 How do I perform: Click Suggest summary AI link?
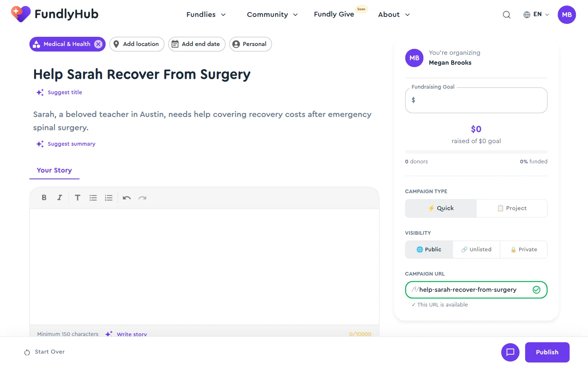pos(66,144)
